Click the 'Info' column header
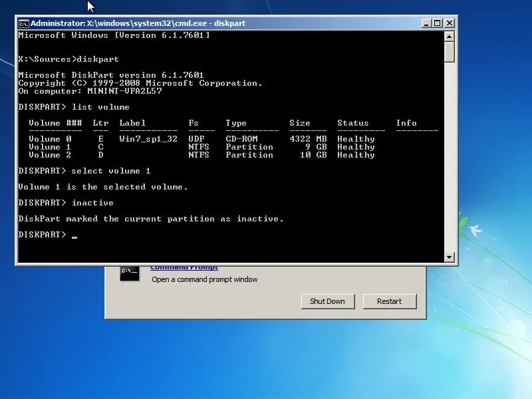The height and width of the screenshot is (399, 532). coord(406,123)
